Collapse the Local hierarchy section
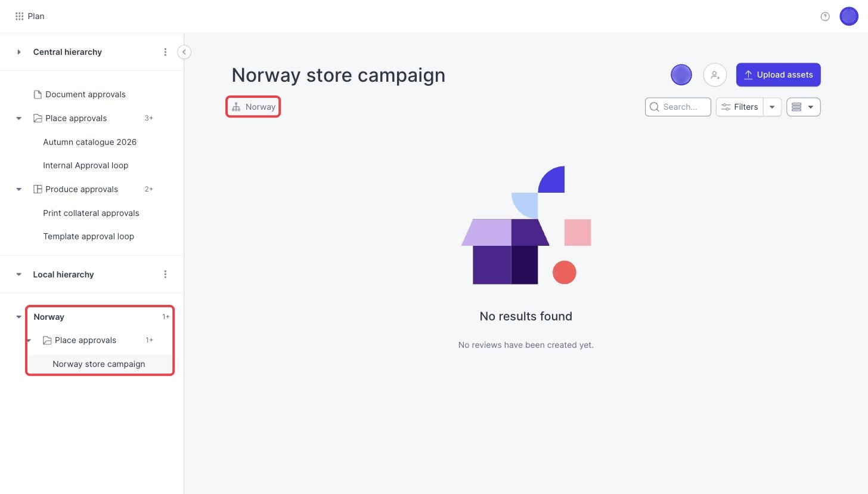The width and height of the screenshot is (868, 494). coord(19,274)
